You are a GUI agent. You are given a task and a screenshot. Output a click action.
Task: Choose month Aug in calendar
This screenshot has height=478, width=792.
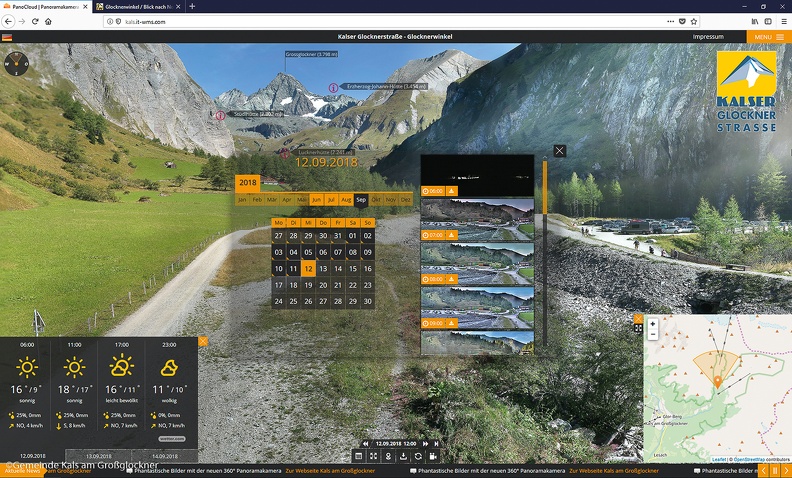pos(346,200)
